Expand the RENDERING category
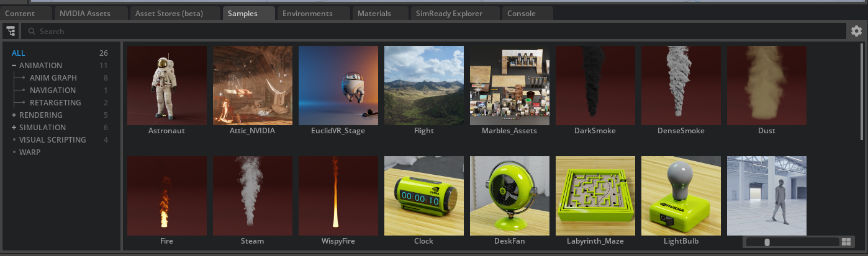 point(14,115)
